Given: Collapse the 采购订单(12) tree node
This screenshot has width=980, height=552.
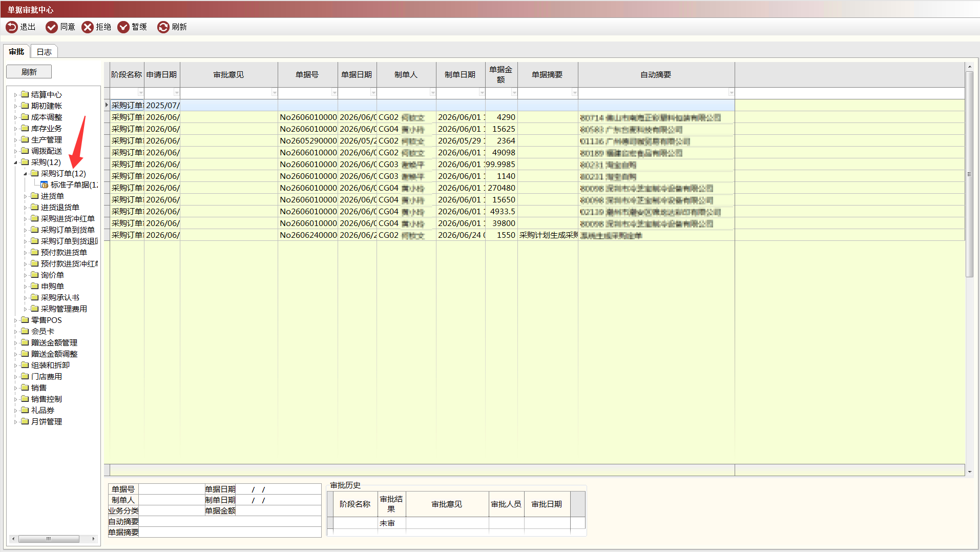Looking at the screenshot, I should point(25,174).
